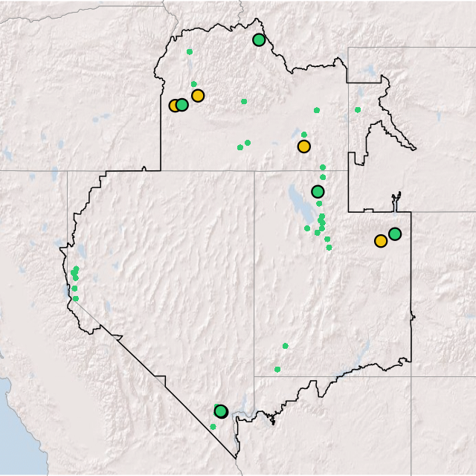Click the bottom dot in the chain east of the lake
The height and width of the screenshot is (476, 476).
(x=329, y=248)
